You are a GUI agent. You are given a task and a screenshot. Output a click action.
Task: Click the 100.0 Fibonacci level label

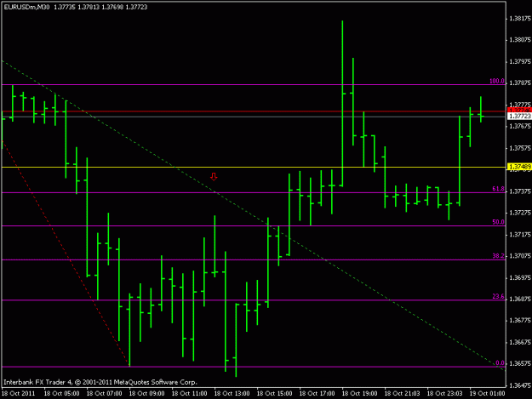pos(497,81)
